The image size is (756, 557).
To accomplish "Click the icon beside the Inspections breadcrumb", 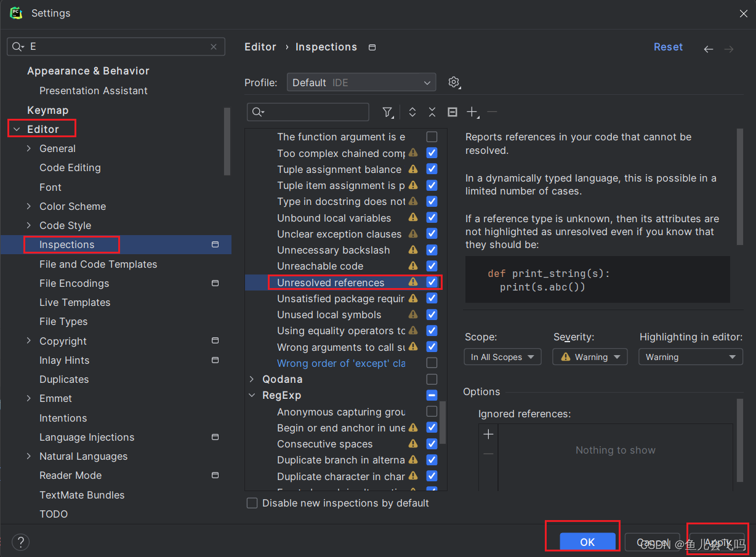I will (x=372, y=47).
